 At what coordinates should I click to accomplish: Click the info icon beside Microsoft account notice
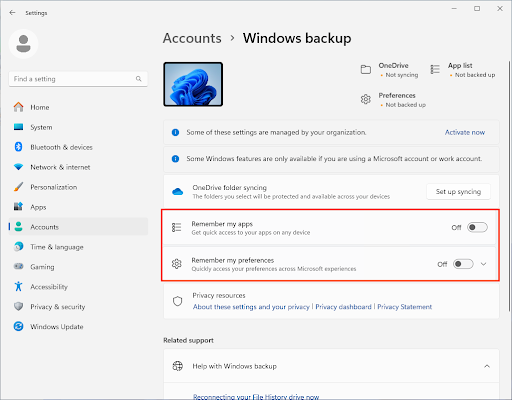pos(175,159)
